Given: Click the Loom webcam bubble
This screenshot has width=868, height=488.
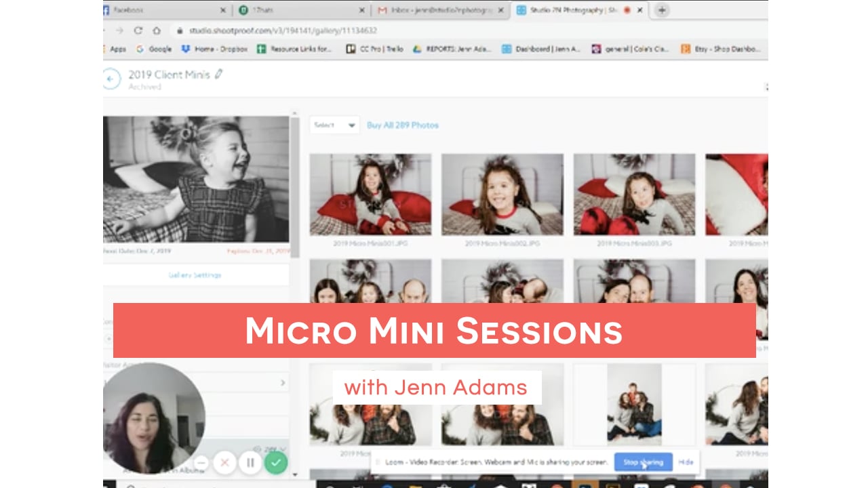Looking at the screenshot, I should tap(153, 418).
